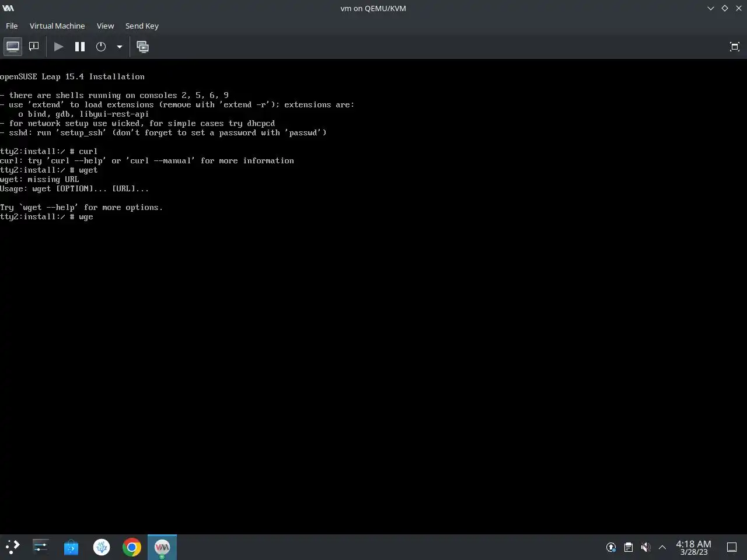Open the clock showing 4:18 AM
747x560 pixels.
(x=693, y=547)
